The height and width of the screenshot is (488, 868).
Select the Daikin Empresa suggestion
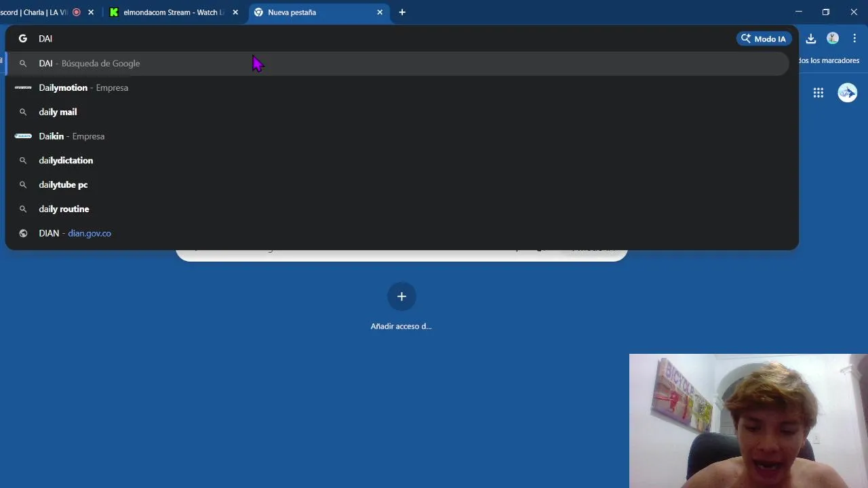coord(397,136)
